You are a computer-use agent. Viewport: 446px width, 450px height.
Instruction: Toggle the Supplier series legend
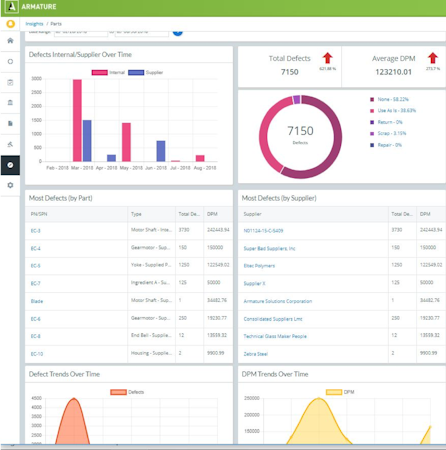click(x=145, y=73)
